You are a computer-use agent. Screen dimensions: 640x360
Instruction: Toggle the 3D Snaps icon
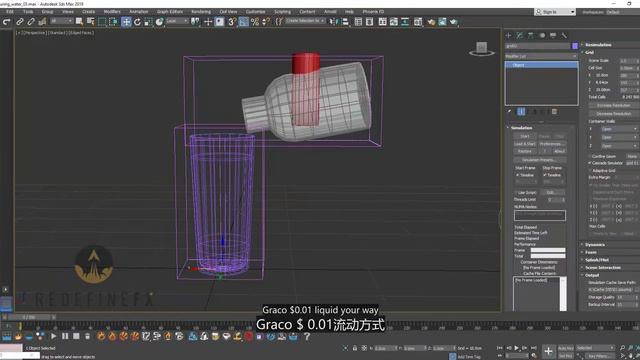tap(232, 22)
